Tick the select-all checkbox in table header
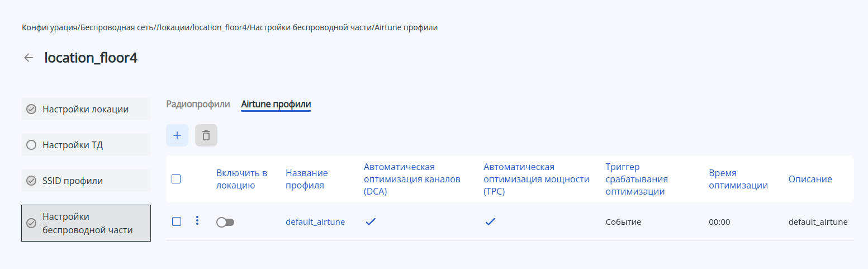This screenshot has width=868, height=269. coord(176,179)
